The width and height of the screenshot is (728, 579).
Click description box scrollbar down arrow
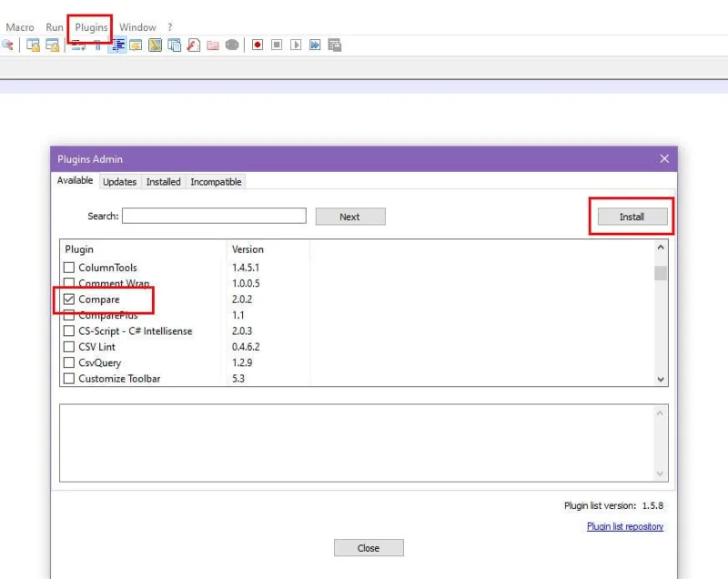click(660, 473)
